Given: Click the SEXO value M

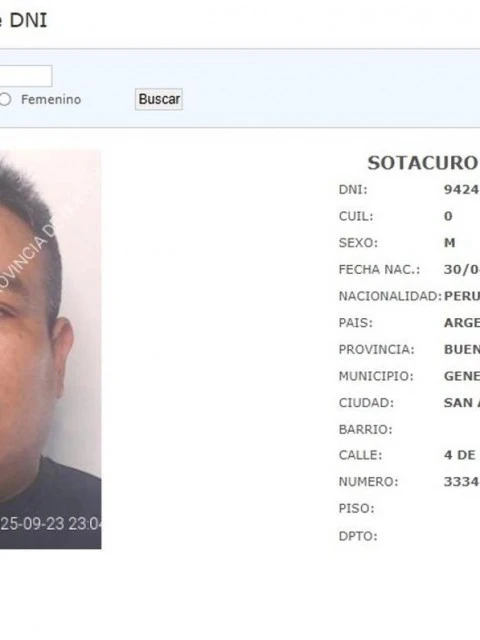Looking at the screenshot, I should point(449,243).
